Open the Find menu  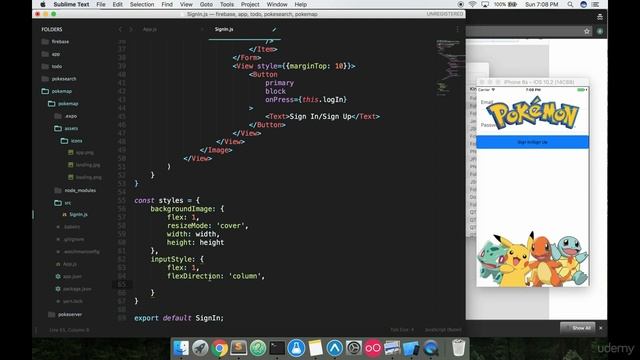[167, 4]
